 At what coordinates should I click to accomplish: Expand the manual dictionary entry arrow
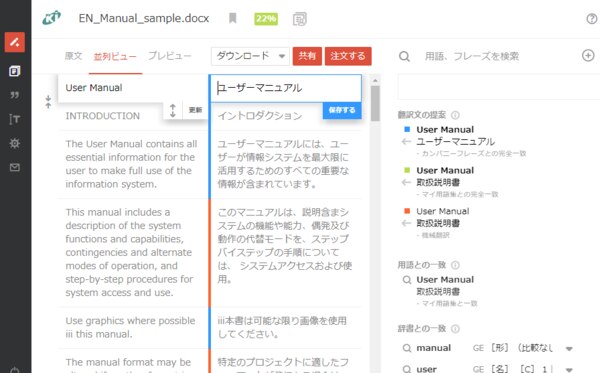click(569, 349)
